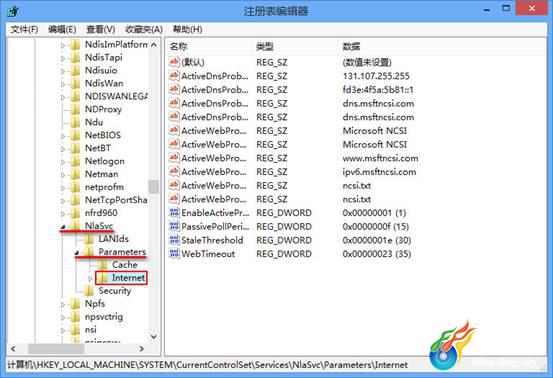Select the StaleThreshold binary value icon
The width and height of the screenshot is (553, 378).
pos(174,240)
